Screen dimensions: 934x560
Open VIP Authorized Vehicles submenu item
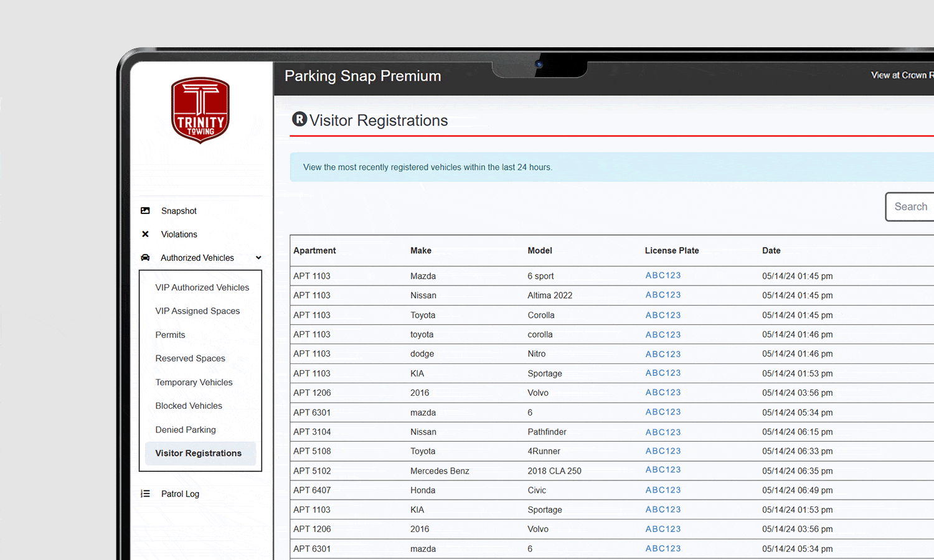[202, 287]
